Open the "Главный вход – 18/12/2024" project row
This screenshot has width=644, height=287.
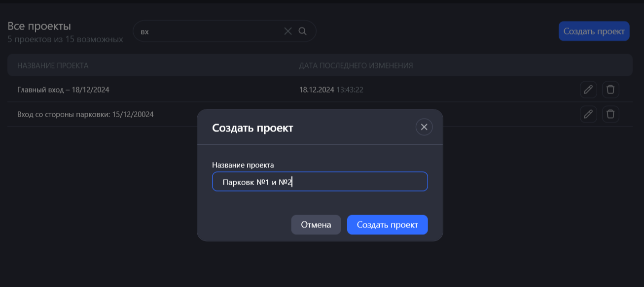[63, 90]
